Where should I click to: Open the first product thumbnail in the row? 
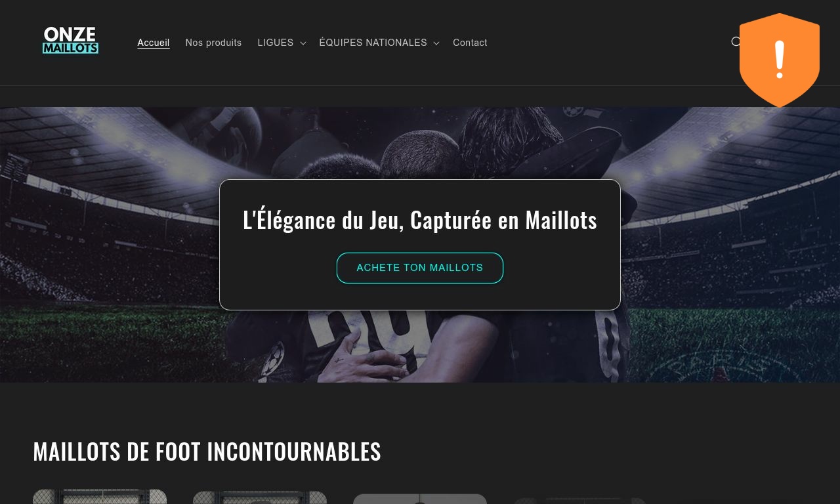[100, 497]
